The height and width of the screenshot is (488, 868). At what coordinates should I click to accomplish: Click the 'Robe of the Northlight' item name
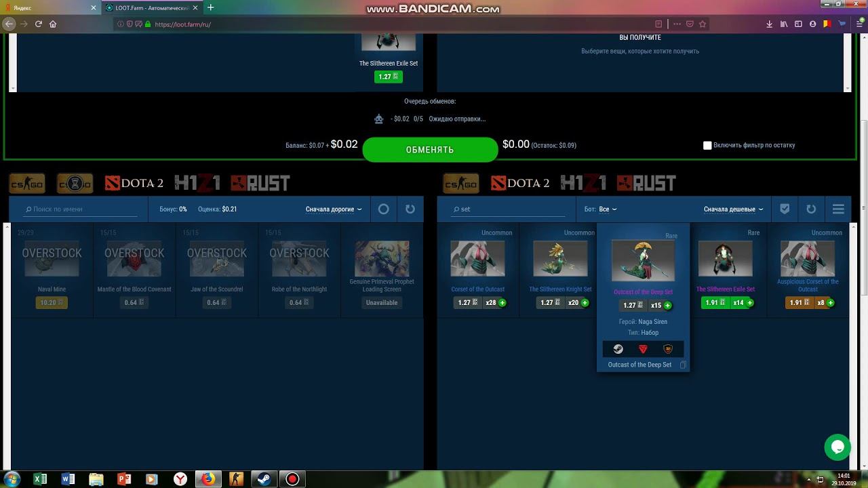pos(299,289)
